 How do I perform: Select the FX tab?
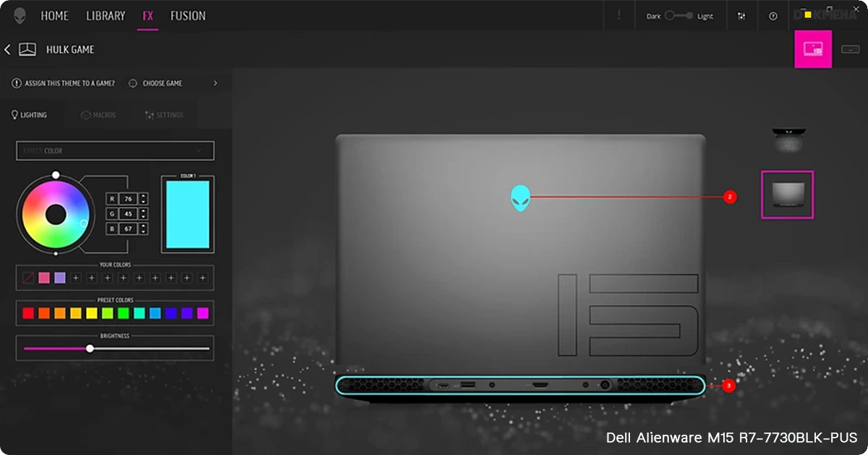pyautogui.click(x=148, y=16)
